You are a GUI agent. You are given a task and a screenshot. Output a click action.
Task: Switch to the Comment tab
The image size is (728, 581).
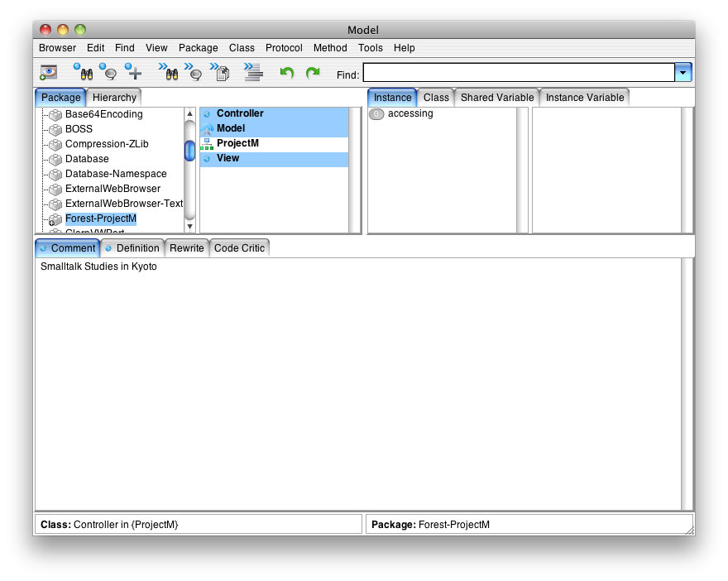[68, 248]
